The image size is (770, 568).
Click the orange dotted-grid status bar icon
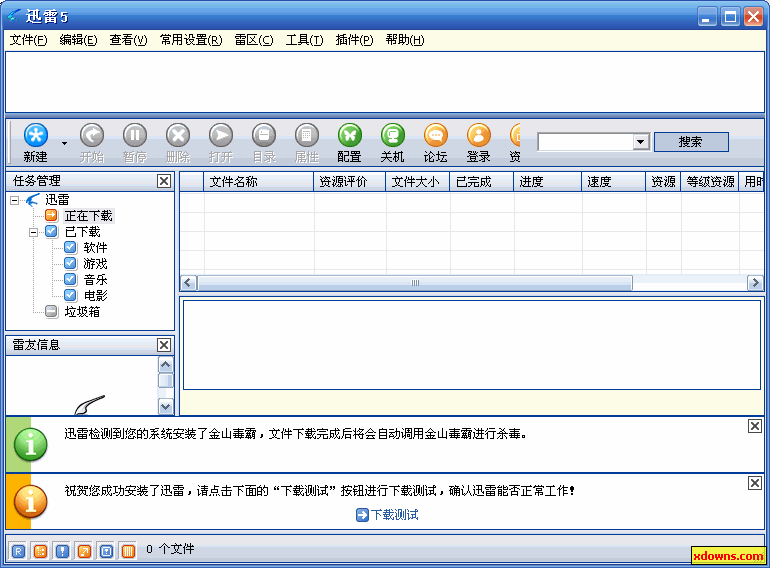click(x=40, y=551)
